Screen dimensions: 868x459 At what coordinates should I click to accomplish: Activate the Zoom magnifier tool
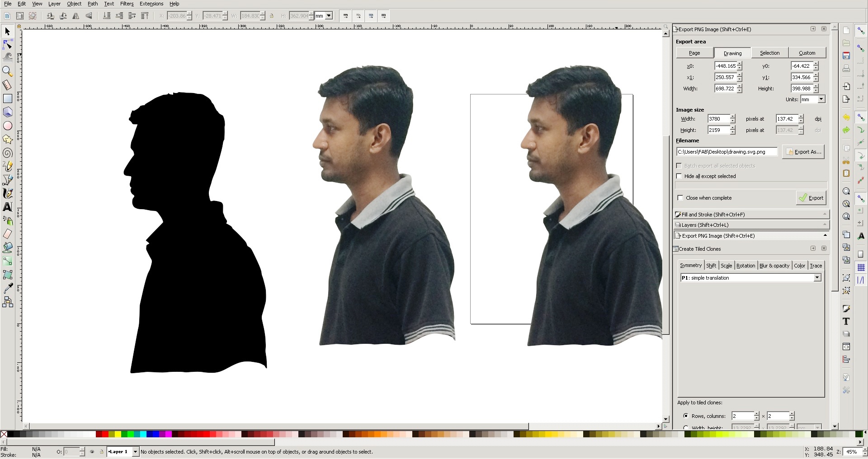click(x=7, y=71)
